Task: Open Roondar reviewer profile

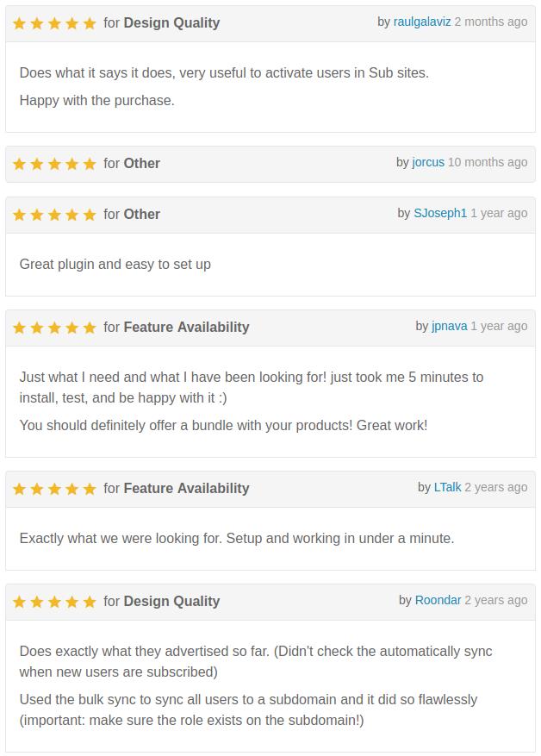Action: 438,600
